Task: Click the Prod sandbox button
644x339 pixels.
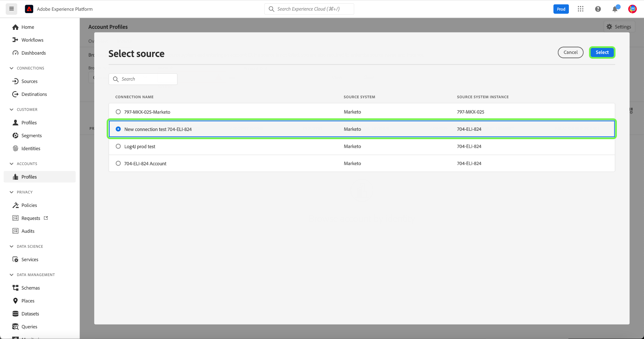Action: click(x=561, y=9)
